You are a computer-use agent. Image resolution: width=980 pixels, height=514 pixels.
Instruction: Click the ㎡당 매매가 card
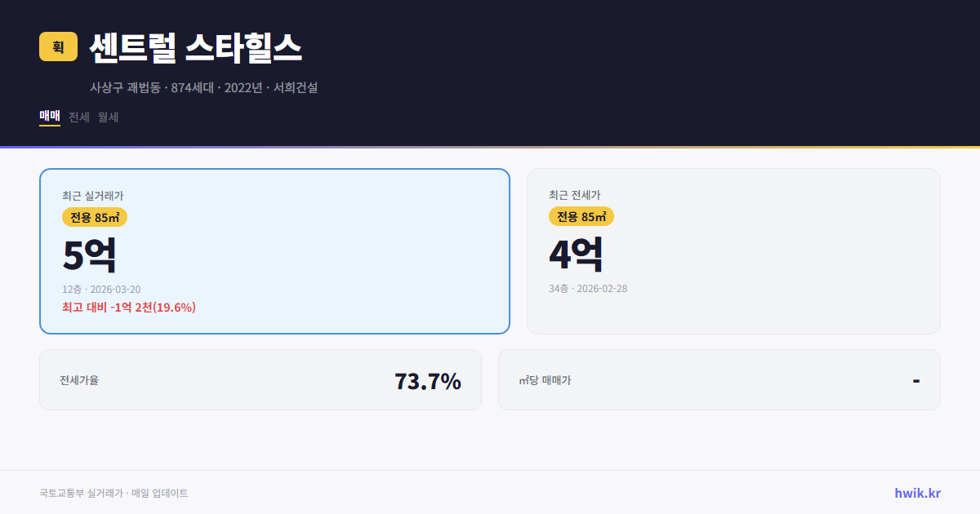click(719, 379)
